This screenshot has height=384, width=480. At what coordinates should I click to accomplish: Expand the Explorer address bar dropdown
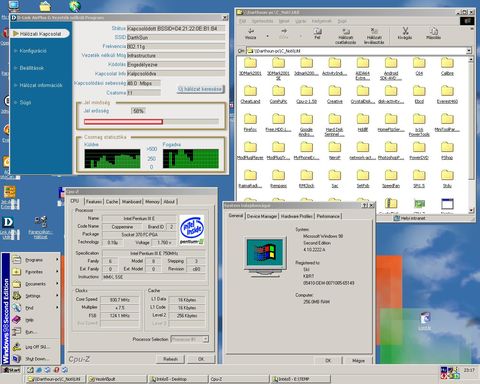[x=469, y=51]
